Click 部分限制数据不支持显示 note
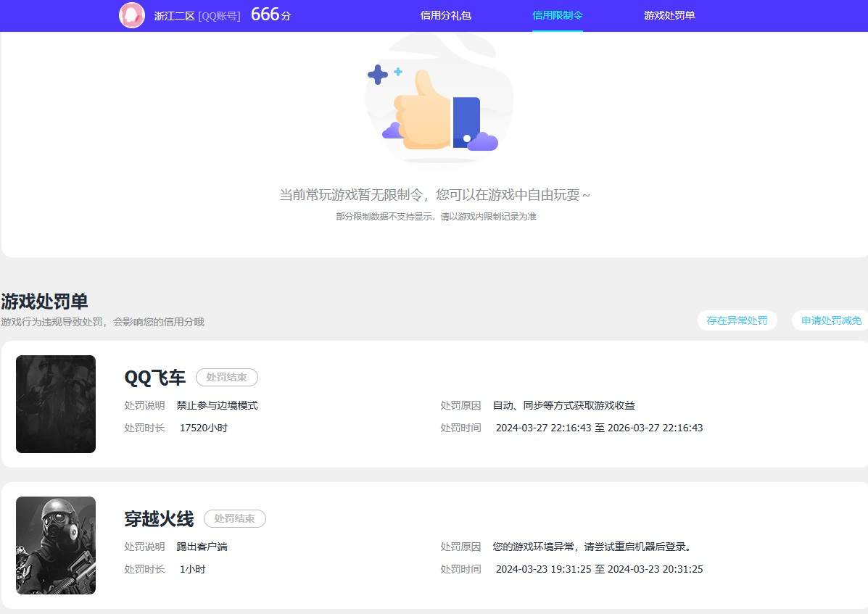 pyautogui.click(x=437, y=216)
